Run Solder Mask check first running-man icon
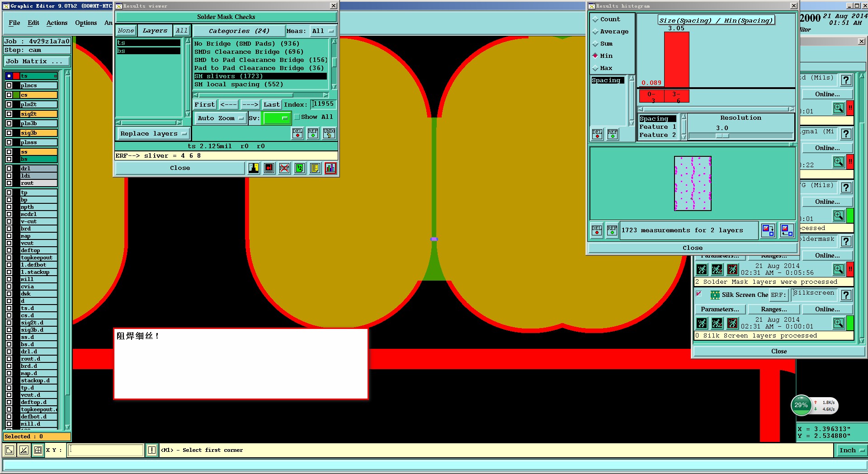The height and width of the screenshot is (474, 868). tap(702, 270)
